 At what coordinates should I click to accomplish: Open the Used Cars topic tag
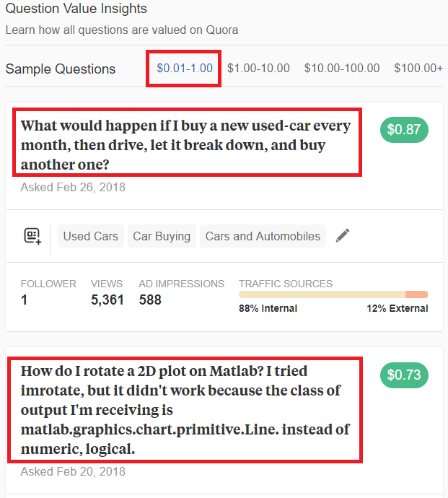point(91,236)
